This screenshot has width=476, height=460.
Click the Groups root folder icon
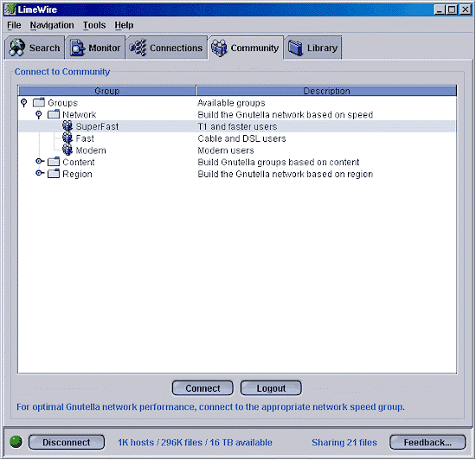[x=39, y=102]
